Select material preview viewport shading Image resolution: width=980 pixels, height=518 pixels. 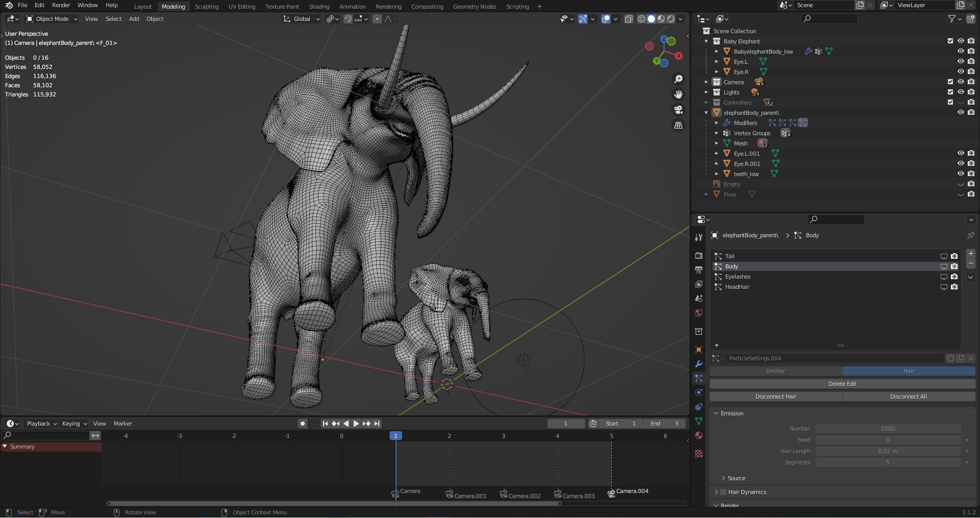click(x=661, y=19)
